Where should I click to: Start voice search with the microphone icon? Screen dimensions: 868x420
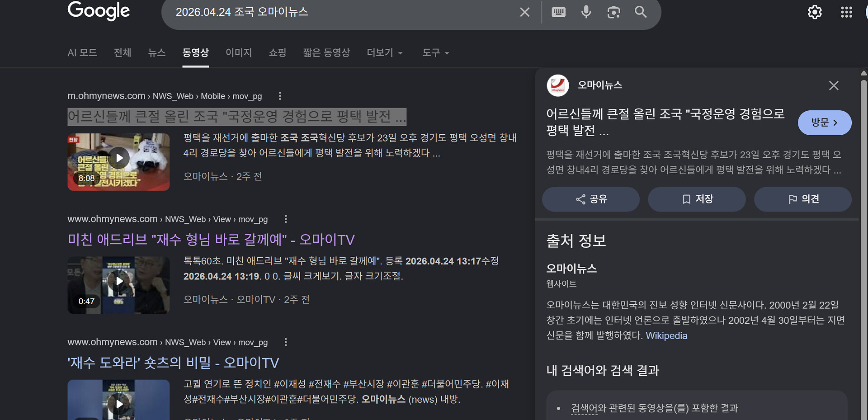click(x=586, y=12)
